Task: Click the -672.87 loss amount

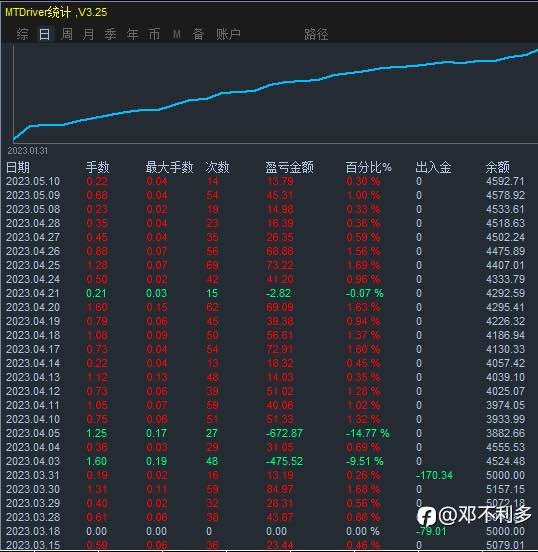Action: click(x=284, y=433)
